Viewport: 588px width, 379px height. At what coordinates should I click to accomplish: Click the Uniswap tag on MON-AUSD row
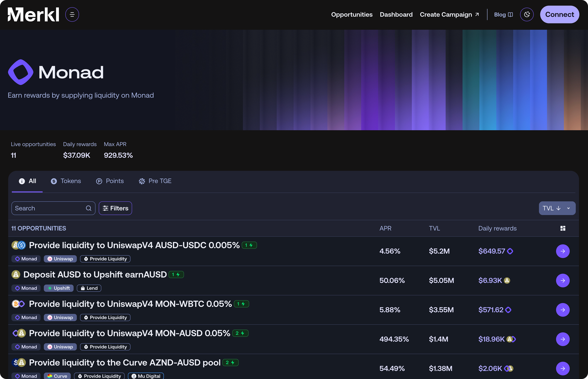[x=60, y=347]
